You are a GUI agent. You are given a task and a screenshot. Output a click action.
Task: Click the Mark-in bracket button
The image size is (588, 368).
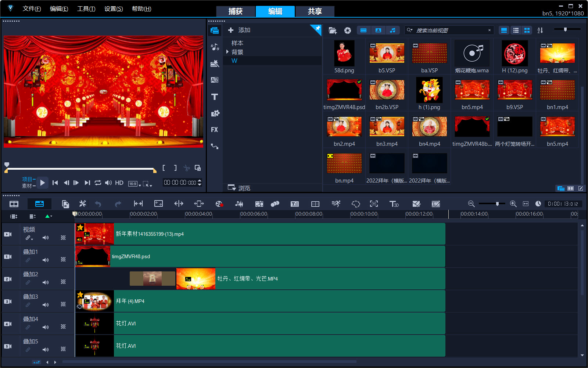pos(164,168)
